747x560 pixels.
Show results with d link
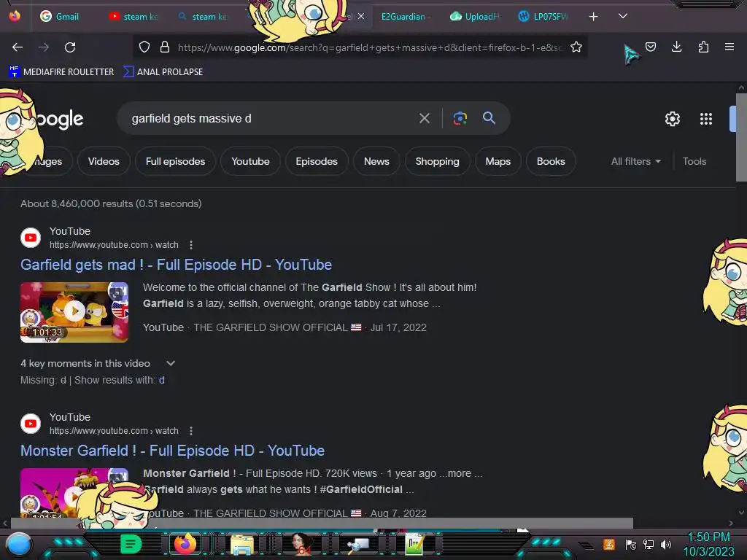[162, 380]
